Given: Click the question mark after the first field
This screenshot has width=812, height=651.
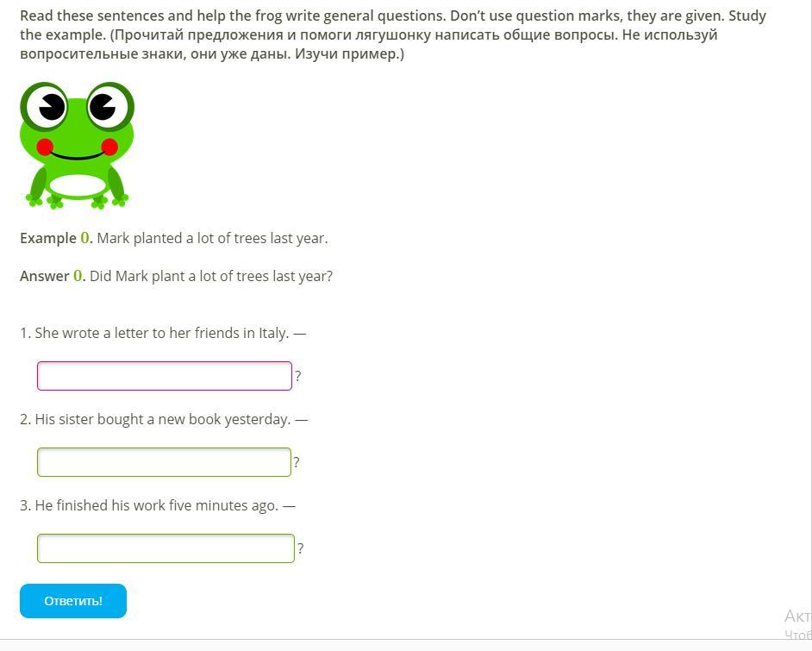Looking at the screenshot, I should [x=298, y=376].
